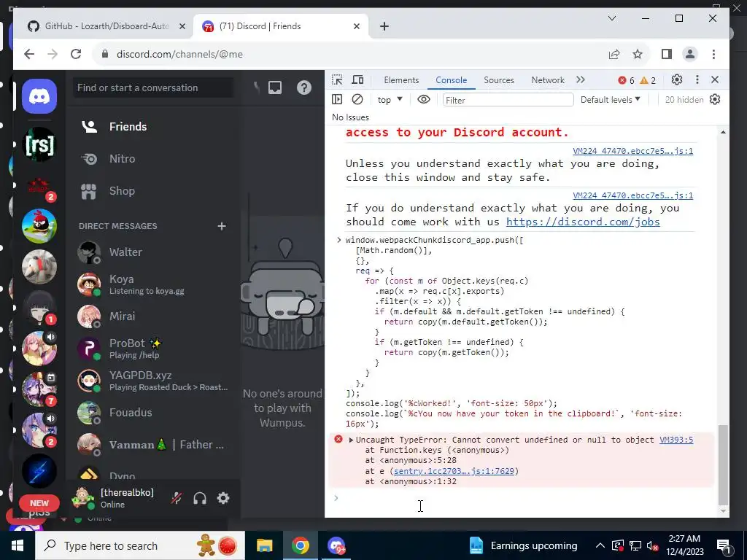
Task: Open Discord home from logo icon
Action: click(39, 97)
